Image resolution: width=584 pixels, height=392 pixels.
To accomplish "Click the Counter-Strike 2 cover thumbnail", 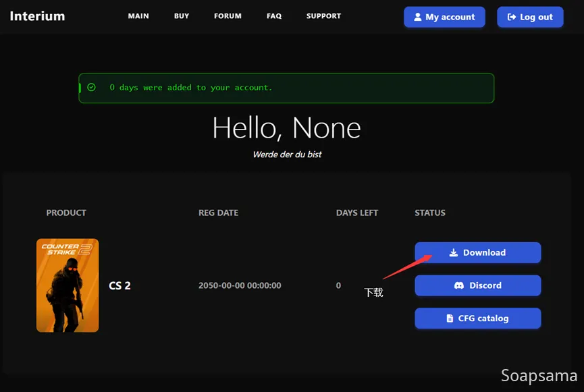I will tap(68, 285).
